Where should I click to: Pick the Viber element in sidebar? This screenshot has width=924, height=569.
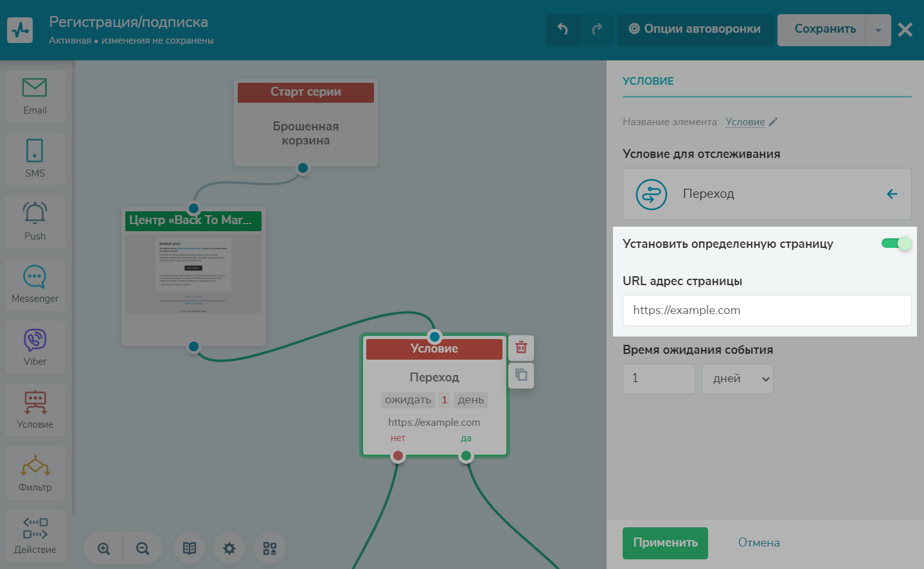[x=35, y=347]
